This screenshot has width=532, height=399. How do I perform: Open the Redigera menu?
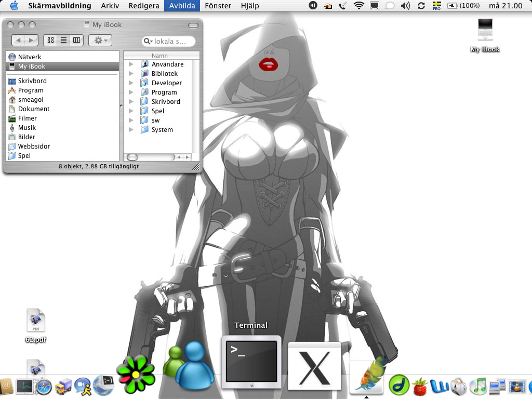(144, 6)
